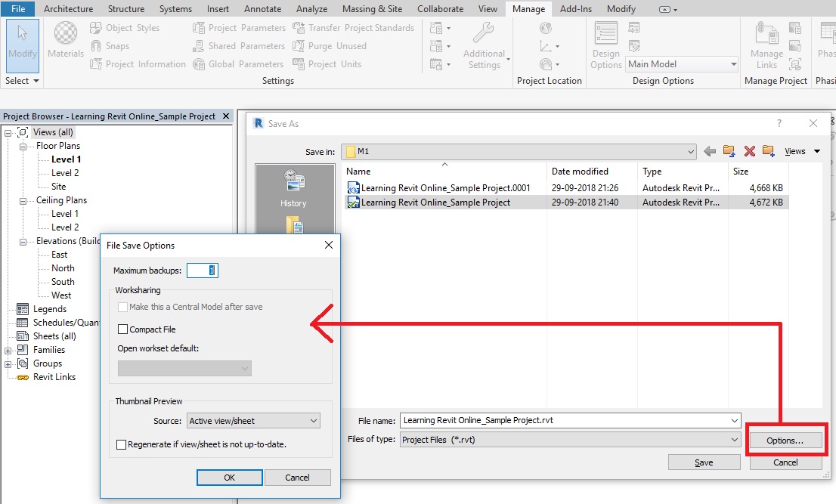Click the Maximum backups input field
Viewport: 836px width, 504px height.
203,271
